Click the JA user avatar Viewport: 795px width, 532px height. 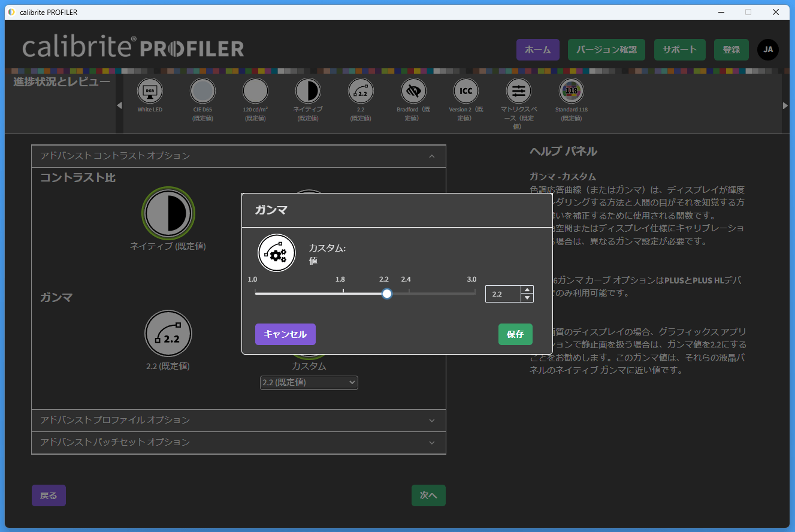[x=768, y=50]
